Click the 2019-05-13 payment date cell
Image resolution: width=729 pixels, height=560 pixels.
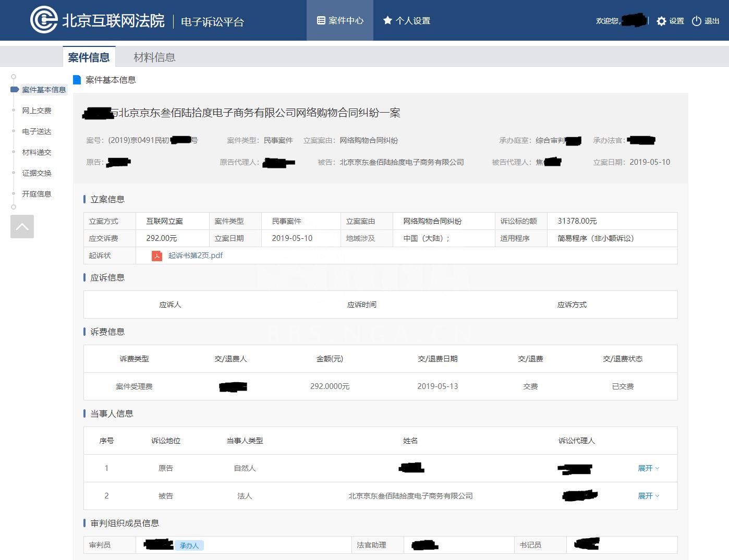point(438,386)
